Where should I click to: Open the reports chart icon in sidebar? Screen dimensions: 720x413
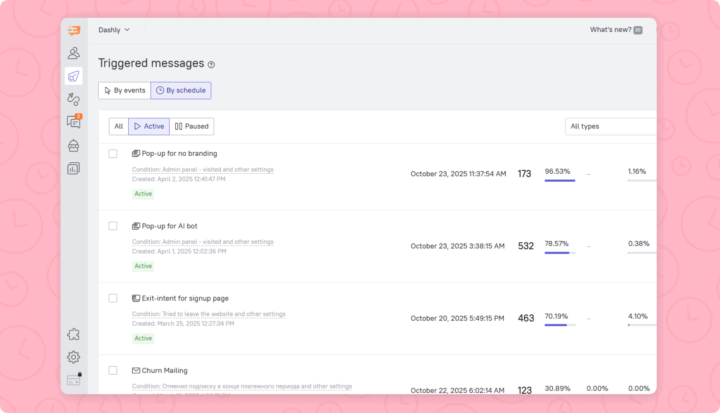click(74, 168)
